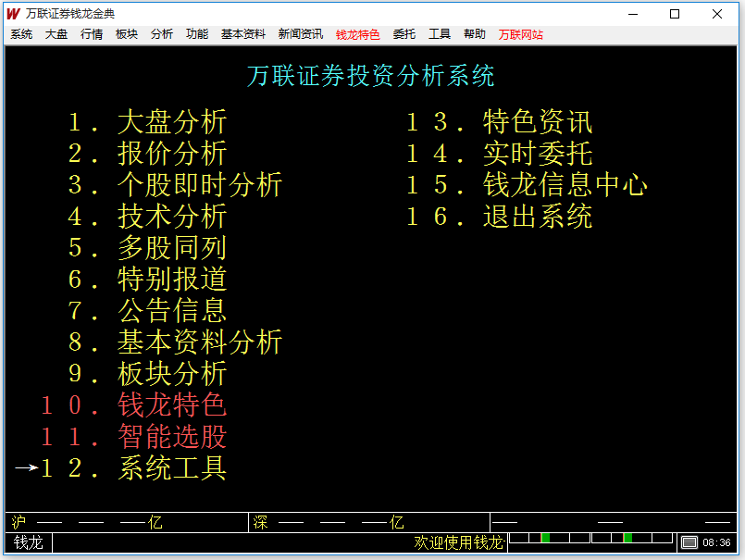Viewport: 745px width, 560px height.
Task: Click the 万联证券 W logo icon
Action: point(13,14)
